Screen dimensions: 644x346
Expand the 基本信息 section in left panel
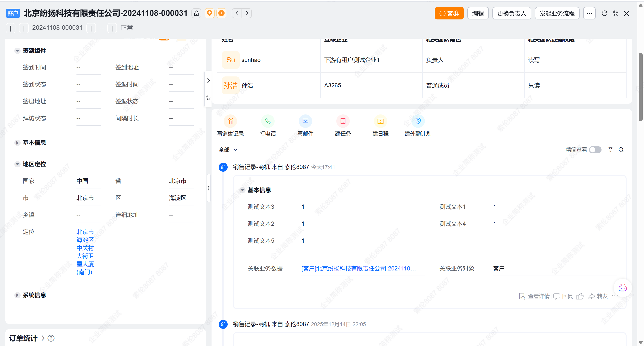point(17,143)
